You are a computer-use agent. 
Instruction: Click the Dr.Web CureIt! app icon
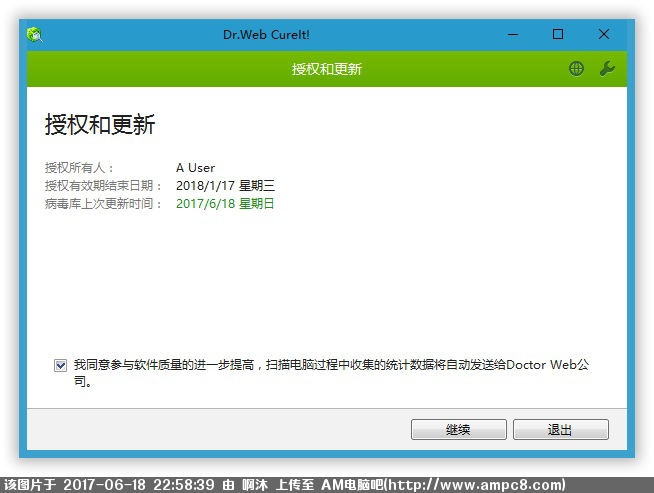point(35,34)
